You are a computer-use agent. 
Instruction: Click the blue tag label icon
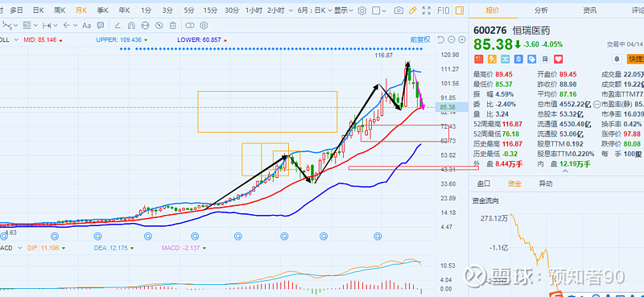[x=531, y=59]
